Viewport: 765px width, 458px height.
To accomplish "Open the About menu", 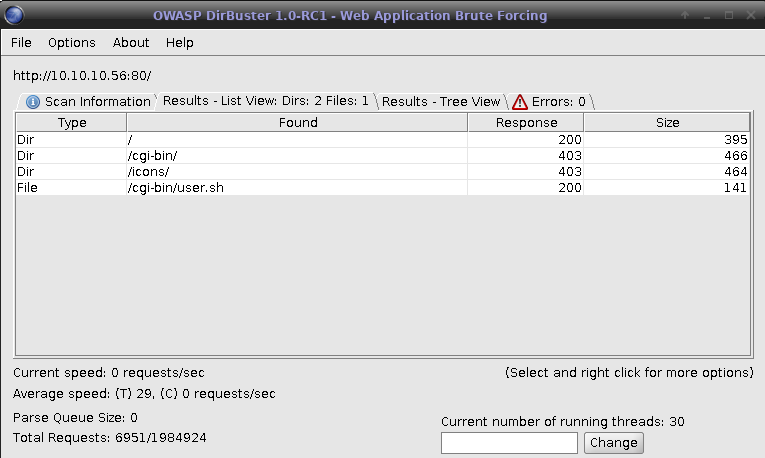I will click(131, 43).
